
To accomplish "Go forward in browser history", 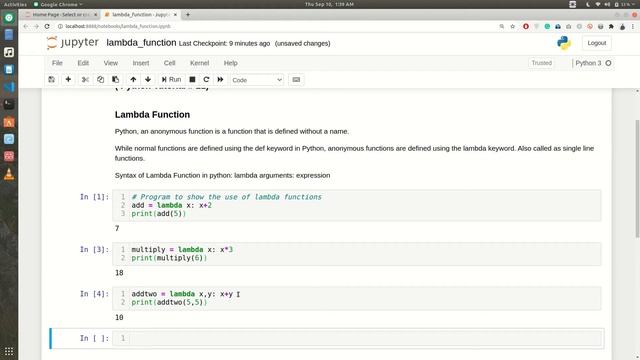I will coord(36,26).
